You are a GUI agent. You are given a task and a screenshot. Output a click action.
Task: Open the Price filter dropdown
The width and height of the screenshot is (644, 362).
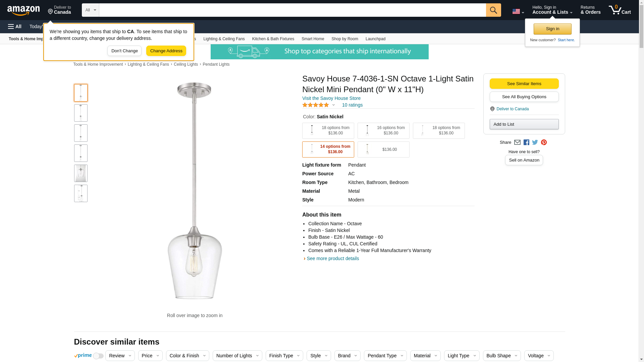(150, 356)
